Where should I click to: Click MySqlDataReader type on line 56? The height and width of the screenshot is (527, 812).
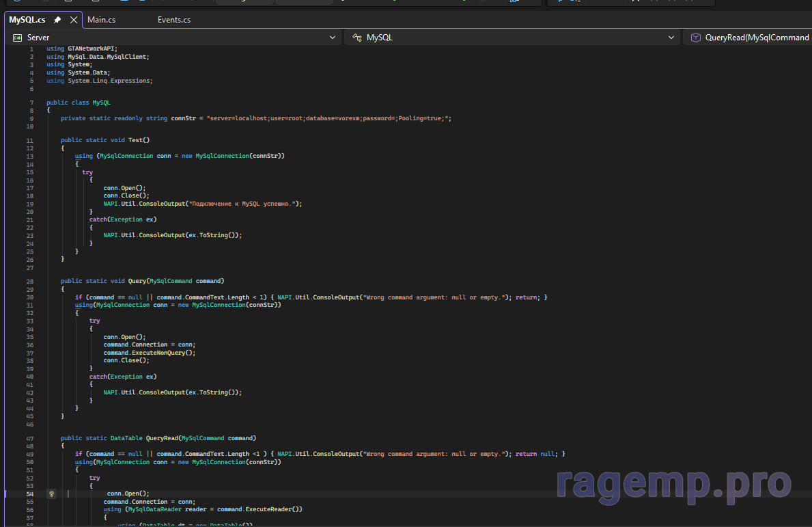[155, 509]
